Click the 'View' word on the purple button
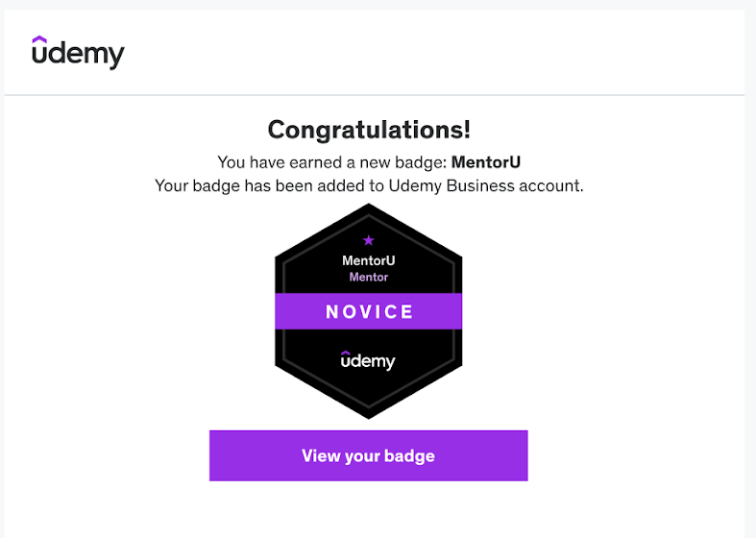The height and width of the screenshot is (538, 756). pyautogui.click(x=320, y=455)
